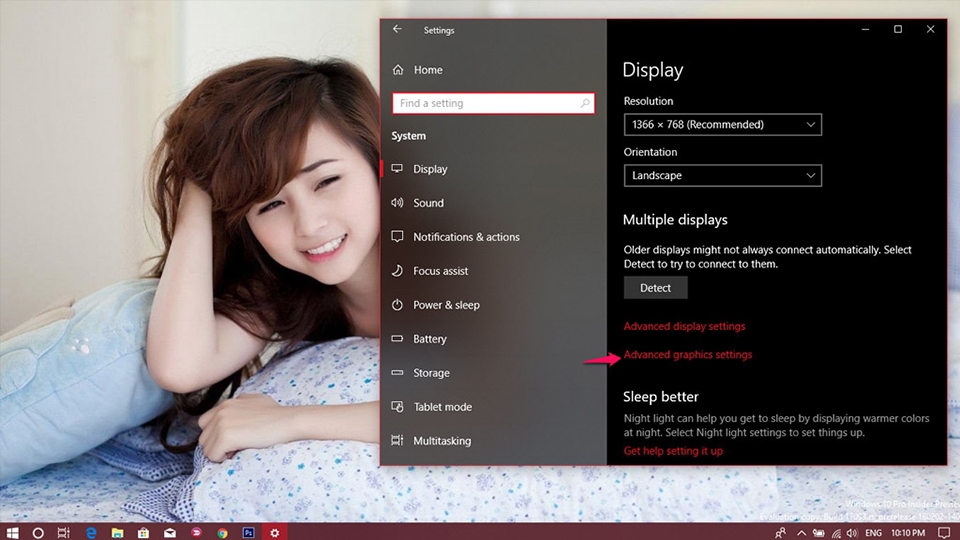This screenshot has width=960, height=540.
Task: Switch to Photoshop on the taskbar
Action: (x=249, y=533)
